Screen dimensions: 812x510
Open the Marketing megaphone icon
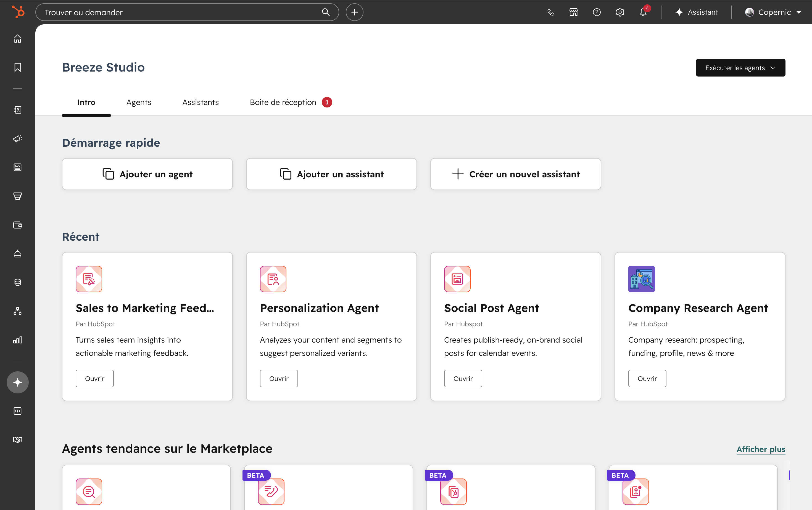[17, 139]
